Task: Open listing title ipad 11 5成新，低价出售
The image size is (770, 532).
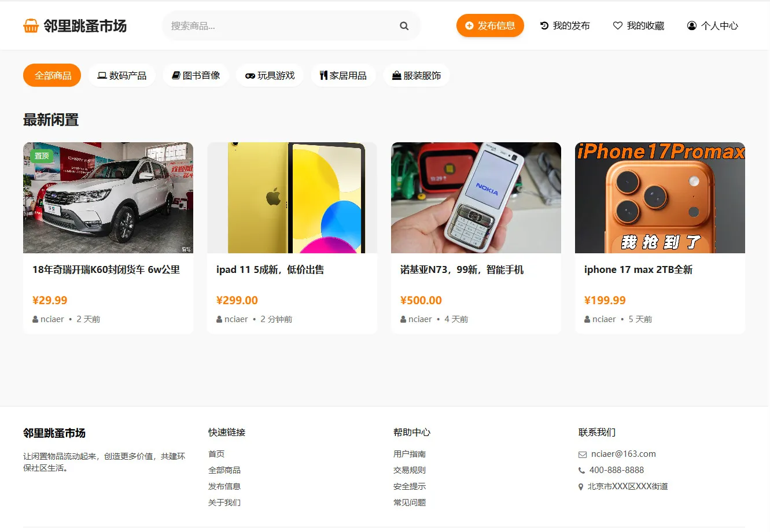Action: click(x=270, y=270)
